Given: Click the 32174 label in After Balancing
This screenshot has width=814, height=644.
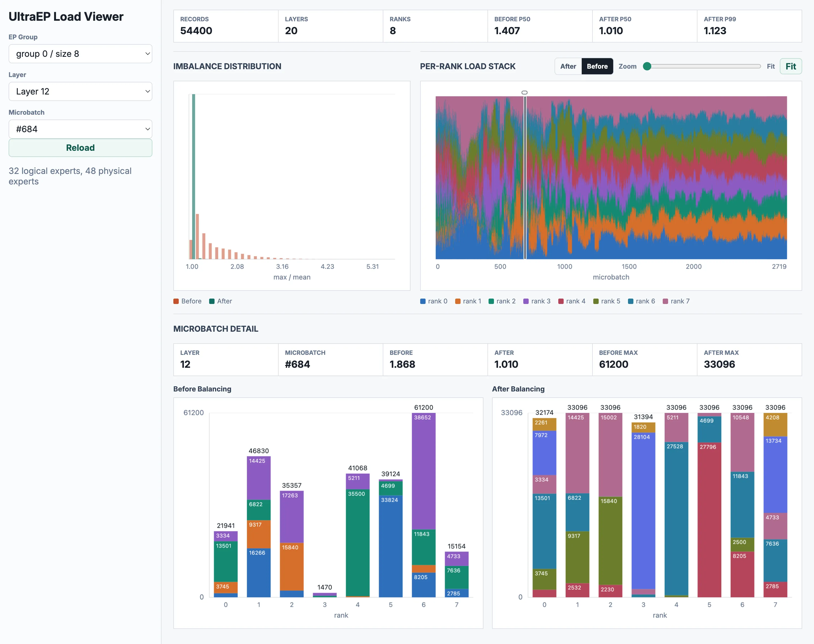Looking at the screenshot, I should tap(545, 412).
